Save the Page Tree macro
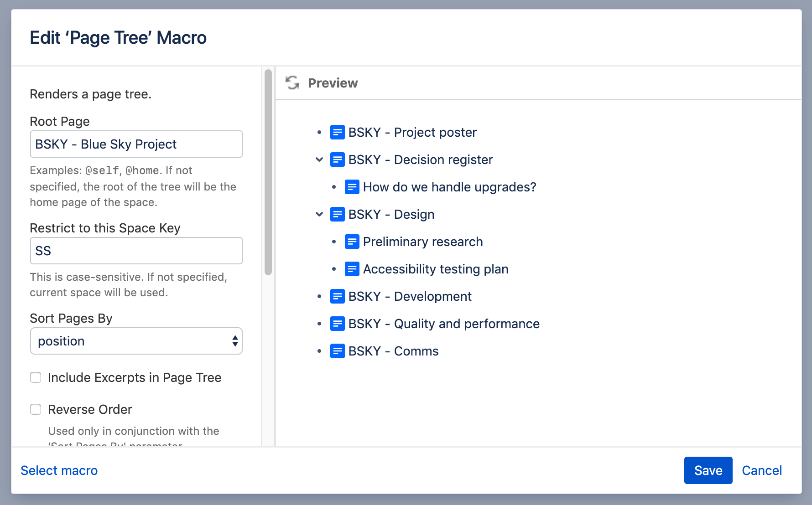Viewport: 812px width, 505px height. 708,470
